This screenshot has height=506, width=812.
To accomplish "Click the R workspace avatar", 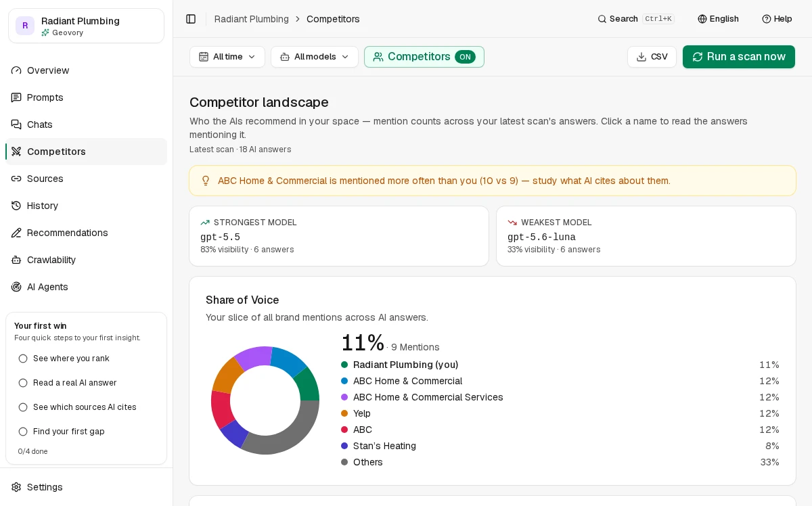I will click(25, 26).
